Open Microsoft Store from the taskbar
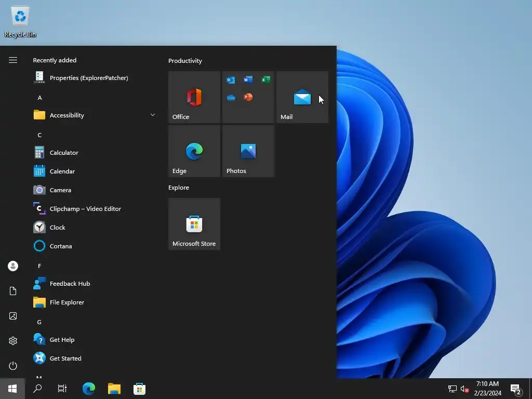 (139, 389)
